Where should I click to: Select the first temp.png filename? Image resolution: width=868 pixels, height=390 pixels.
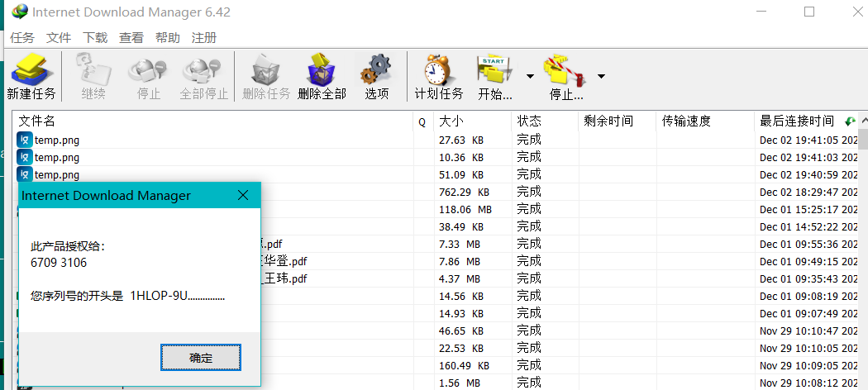pos(56,140)
